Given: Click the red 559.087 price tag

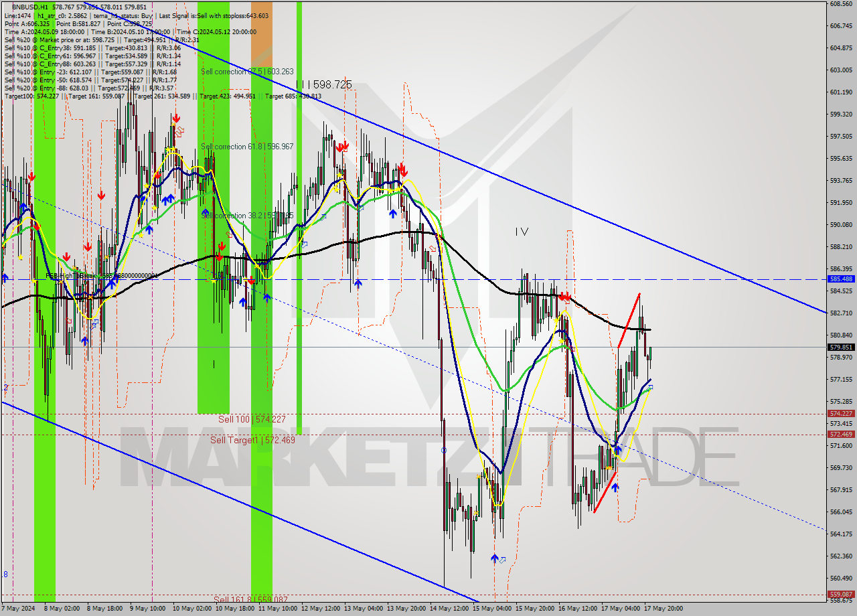Looking at the screenshot, I should [x=841, y=594].
